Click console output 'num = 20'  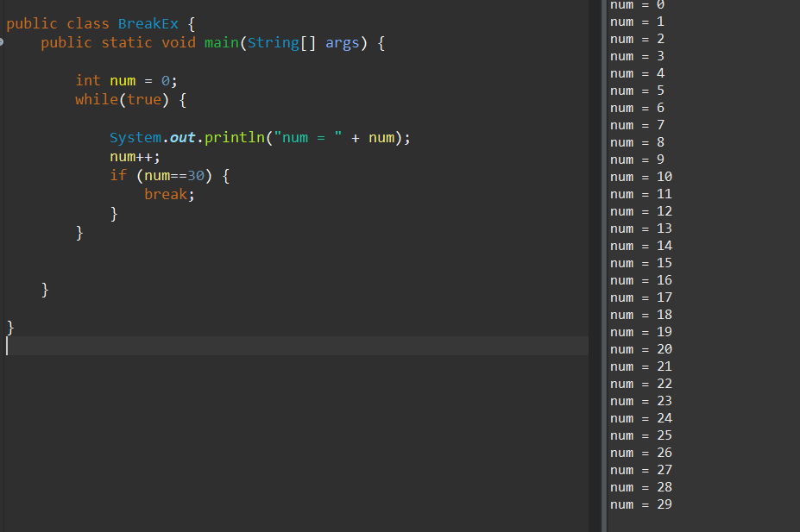[641, 349]
